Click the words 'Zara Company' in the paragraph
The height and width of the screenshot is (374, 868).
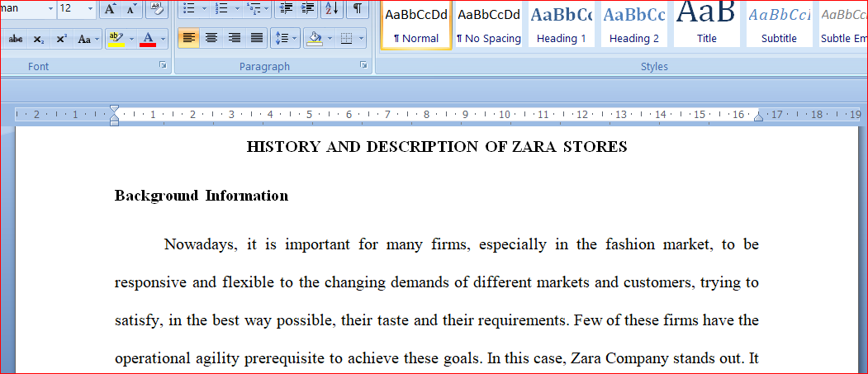[619, 358]
